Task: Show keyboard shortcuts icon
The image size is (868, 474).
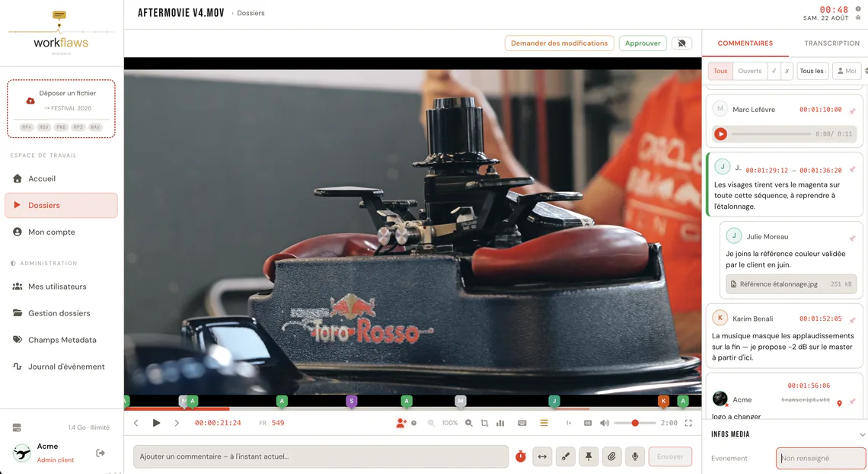Action: [522, 422]
